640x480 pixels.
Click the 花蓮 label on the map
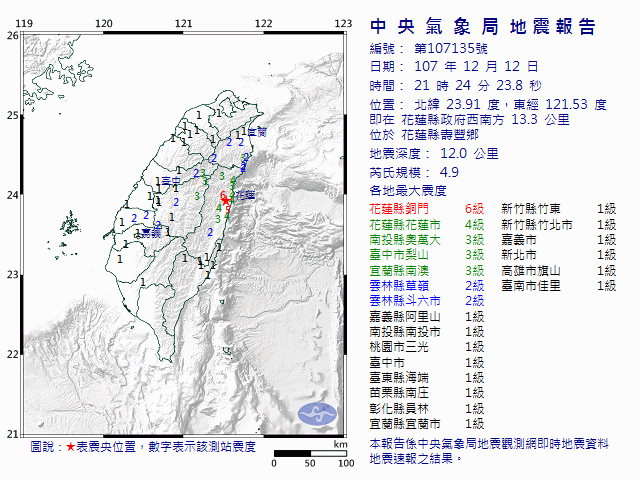(x=245, y=195)
